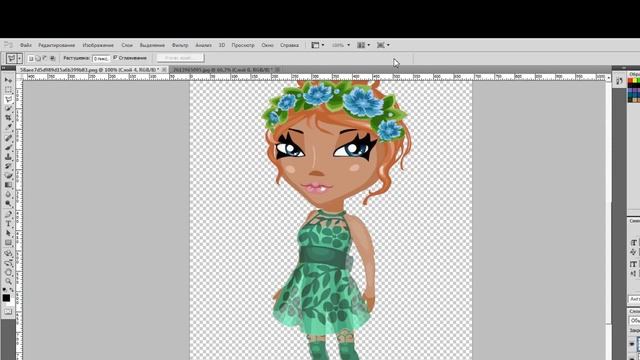Select the Clone Stamp tool
640x360 pixels.
pyautogui.click(x=8, y=157)
